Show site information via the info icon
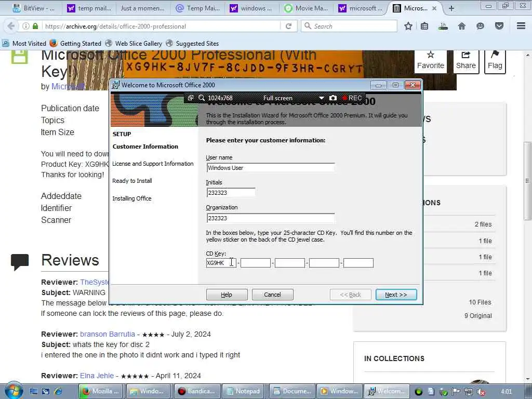This screenshot has width=532, height=399. (26, 26)
